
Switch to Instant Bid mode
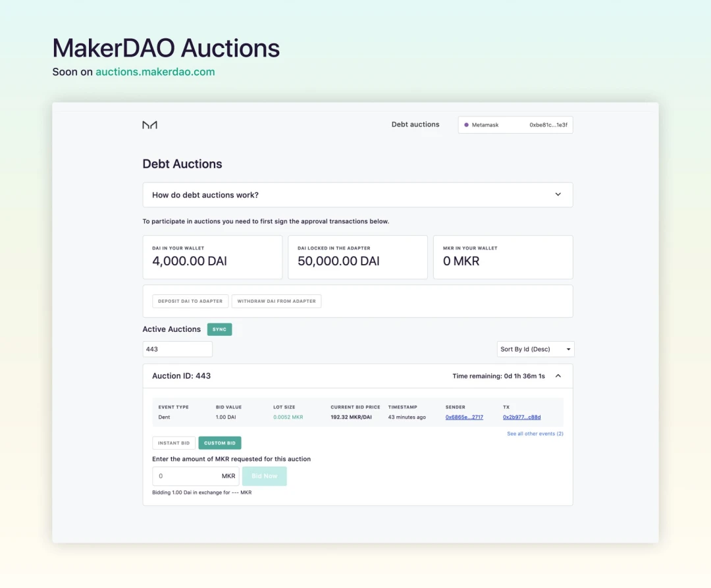pyautogui.click(x=174, y=443)
